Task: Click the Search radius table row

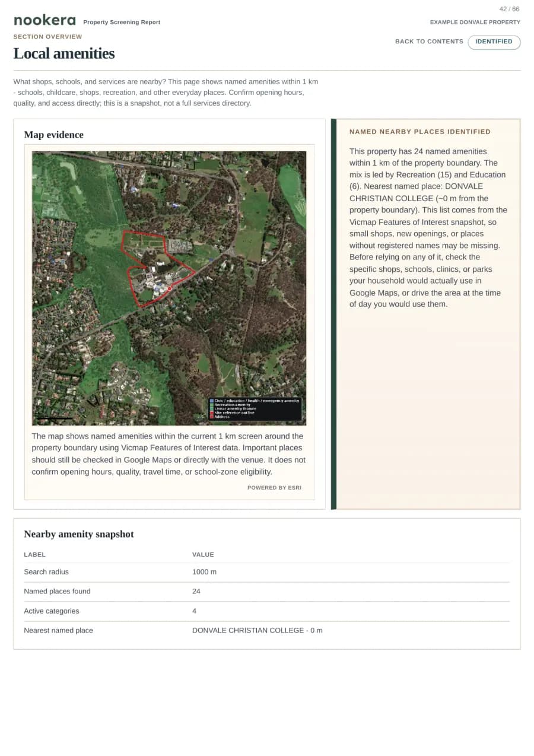Action: (x=267, y=572)
